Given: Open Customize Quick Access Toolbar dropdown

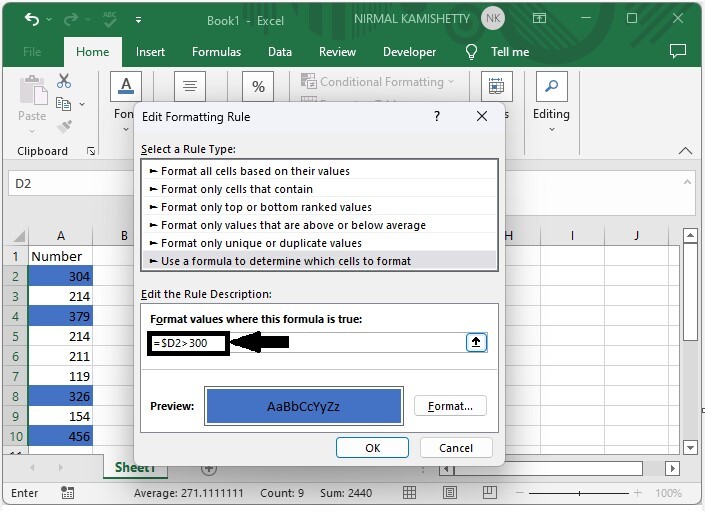Looking at the screenshot, I should click(138, 20).
